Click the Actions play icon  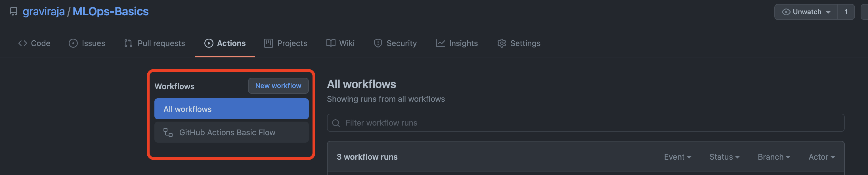point(209,43)
